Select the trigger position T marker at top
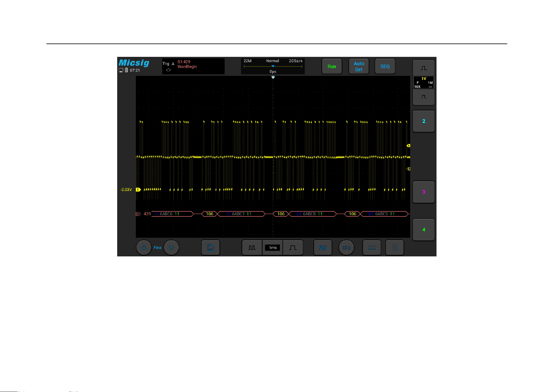Screen dimensions: 554x392 click(x=273, y=77)
